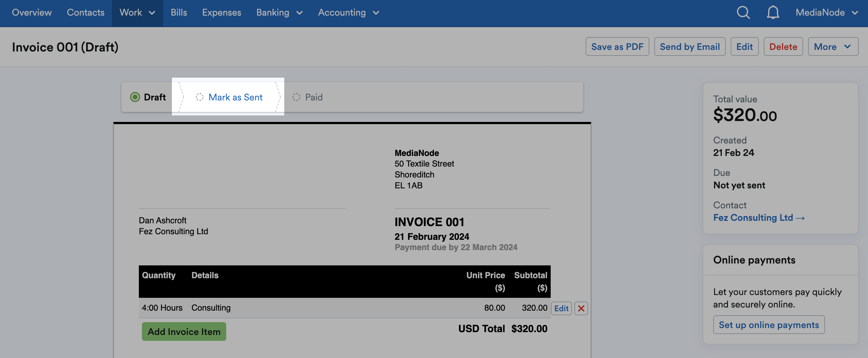View notifications via the bell icon
This screenshot has width=868, height=358.
point(772,12)
